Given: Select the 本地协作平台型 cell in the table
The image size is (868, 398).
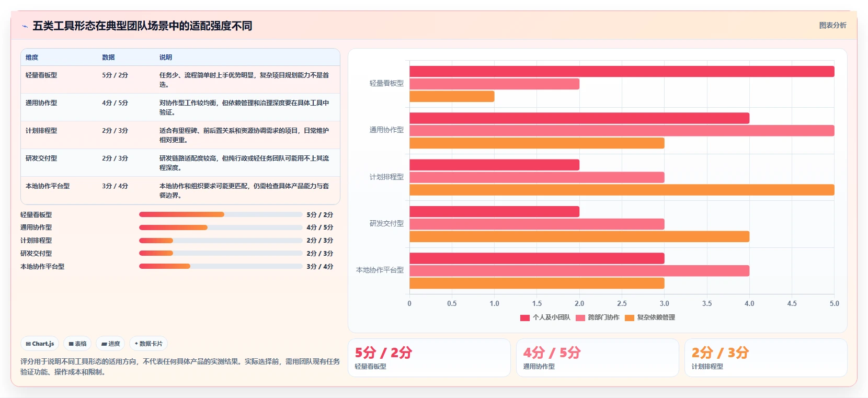Looking at the screenshot, I should [x=48, y=186].
